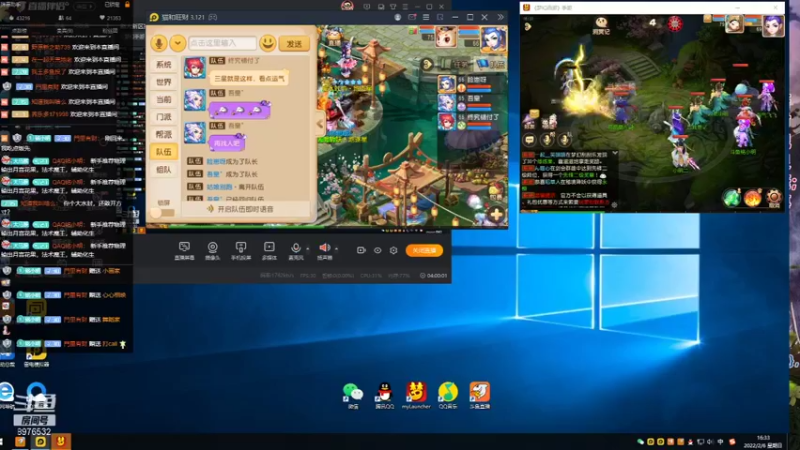Click the 摄像头 camera icon in stream toolbar
The image size is (800, 450).
tap(212, 251)
